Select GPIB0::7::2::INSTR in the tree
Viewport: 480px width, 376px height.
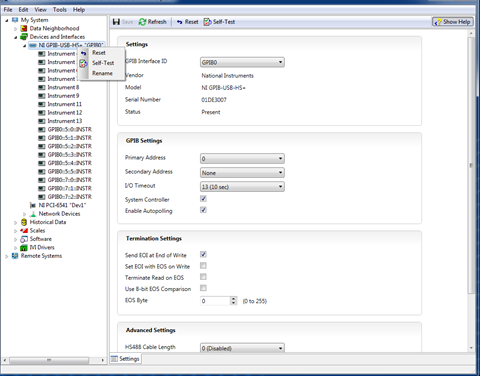69,197
